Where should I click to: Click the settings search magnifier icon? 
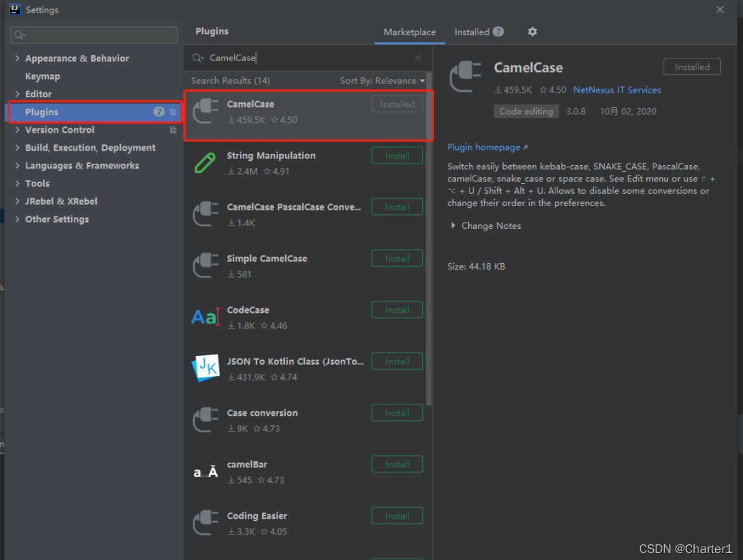pos(20,35)
